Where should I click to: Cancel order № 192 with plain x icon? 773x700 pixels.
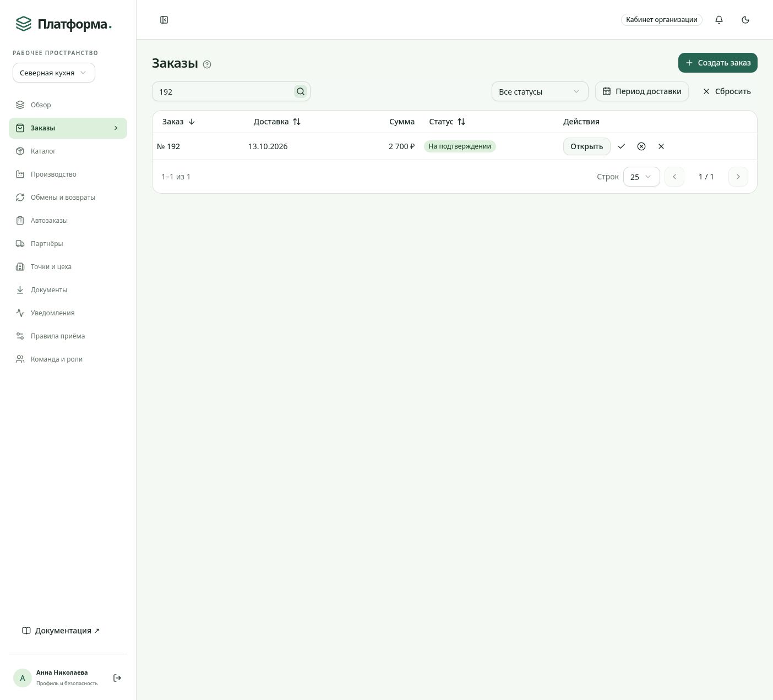point(661,146)
